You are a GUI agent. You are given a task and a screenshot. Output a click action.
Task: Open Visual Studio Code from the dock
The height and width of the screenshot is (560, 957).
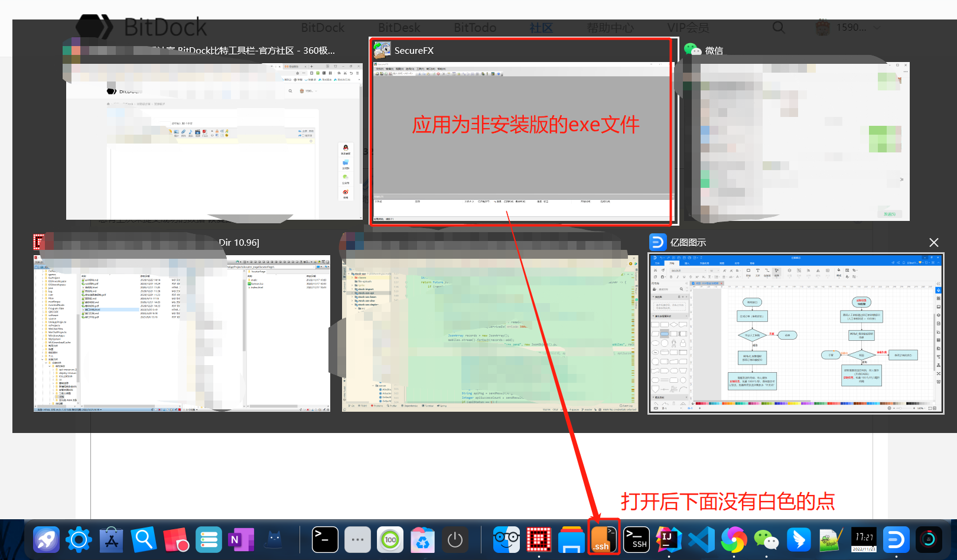tap(702, 540)
